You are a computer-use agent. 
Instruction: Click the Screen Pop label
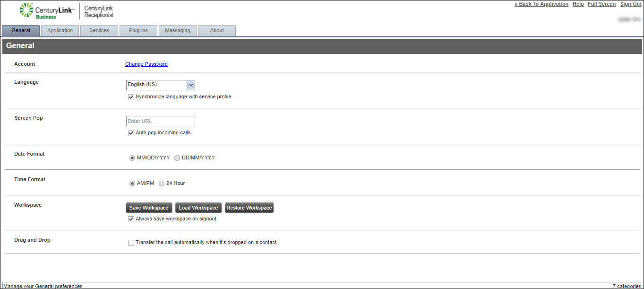pyautogui.click(x=29, y=118)
